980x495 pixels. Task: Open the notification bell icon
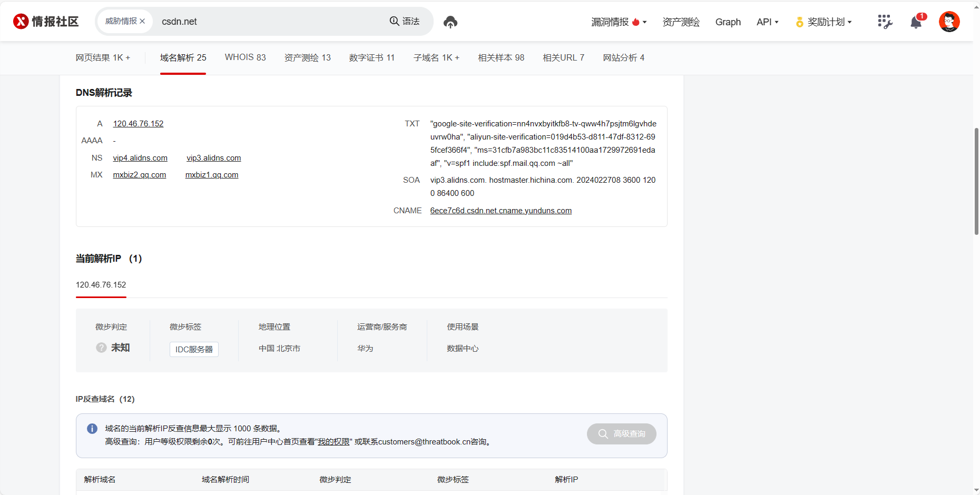coord(916,22)
